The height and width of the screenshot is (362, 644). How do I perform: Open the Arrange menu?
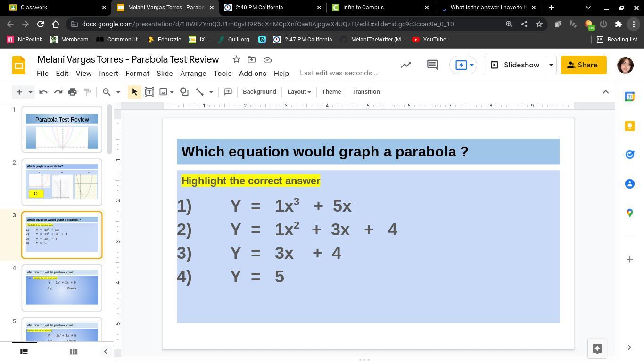pos(193,74)
